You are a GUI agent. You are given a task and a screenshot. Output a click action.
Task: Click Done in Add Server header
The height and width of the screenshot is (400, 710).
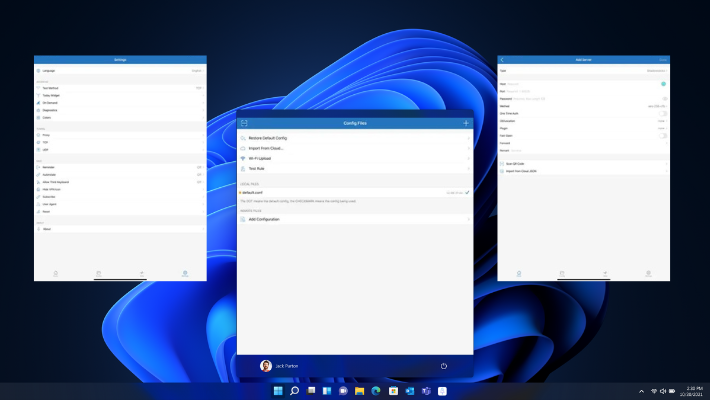point(663,60)
